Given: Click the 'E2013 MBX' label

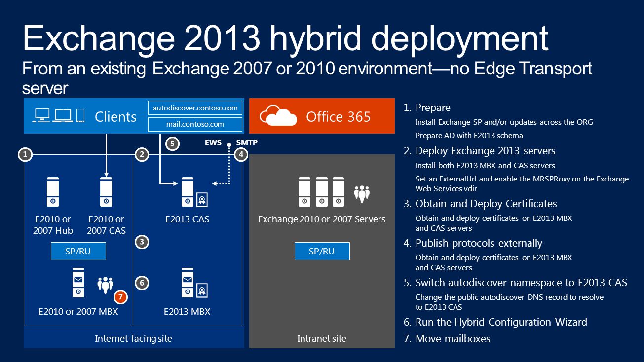Looking at the screenshot, I should click(187, 312).
